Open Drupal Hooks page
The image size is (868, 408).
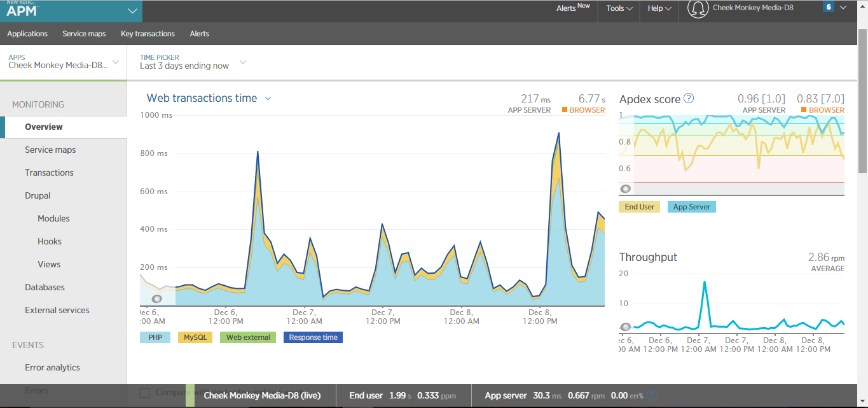point(50,241)
